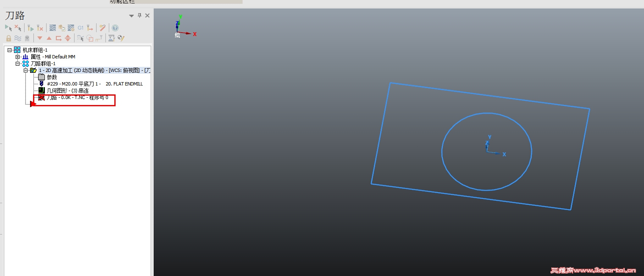This screenshot has height=276, width=644.
Task: Click only display selected toolpaths icon
Action: pyautogui.click(x=80, y=38)
